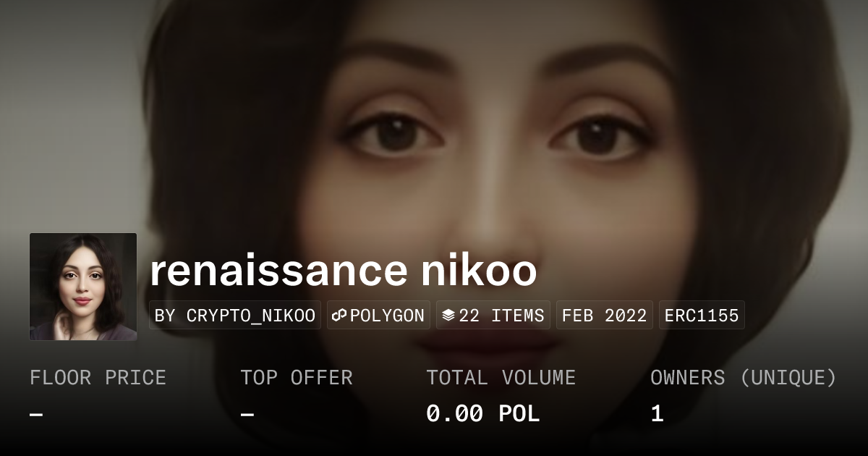Click the renaissance nikoo collection title
Image resolution: width=868 pixels, height=456 pixels.
(x=343, y=270)
